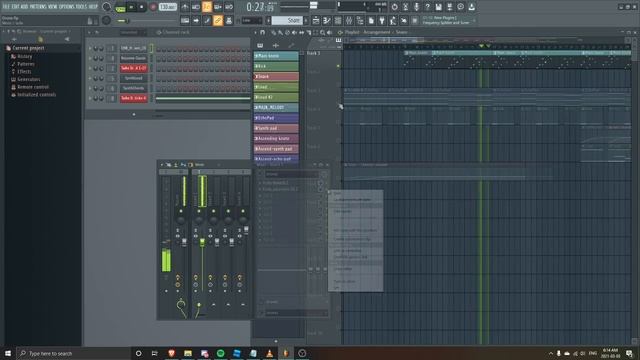
Task: Select Current project in browser
Action: point(28,48)
